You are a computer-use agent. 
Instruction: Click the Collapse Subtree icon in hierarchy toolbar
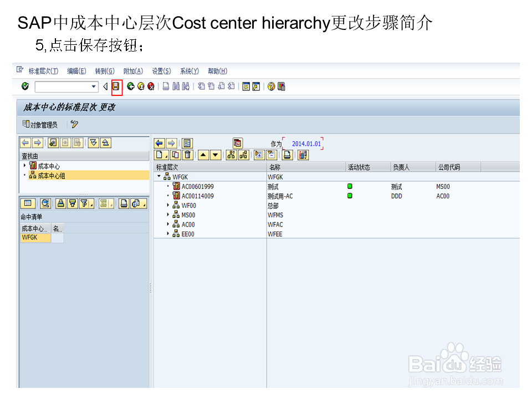point(271,155)
